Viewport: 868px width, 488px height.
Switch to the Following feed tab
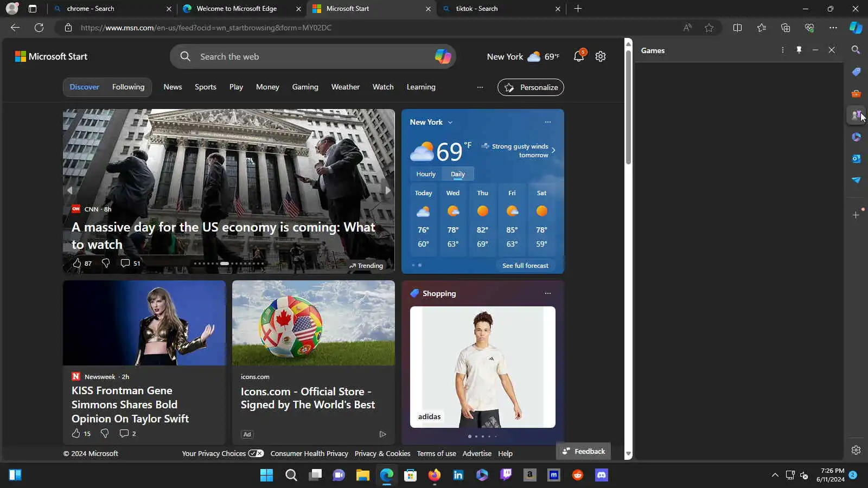click(129, 87)
